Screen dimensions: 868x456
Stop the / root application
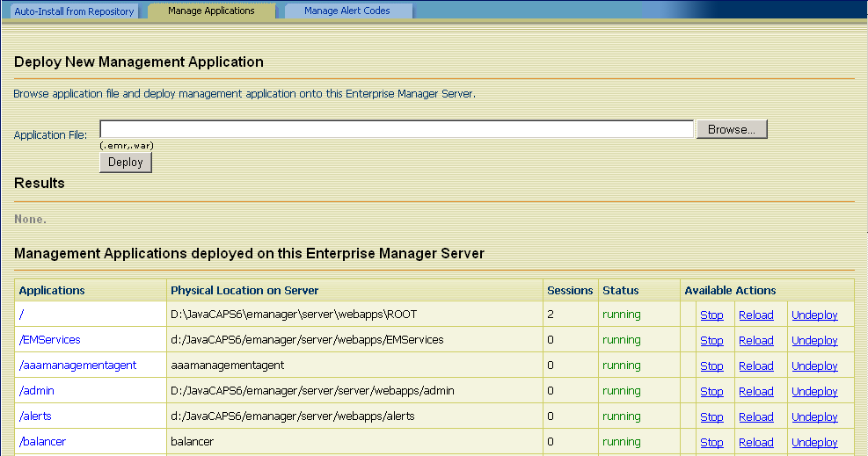tap(711, 315)
